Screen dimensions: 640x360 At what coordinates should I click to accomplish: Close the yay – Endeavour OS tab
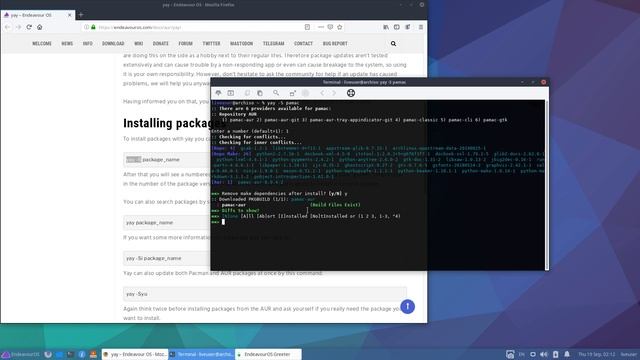[x=69, y=15]
